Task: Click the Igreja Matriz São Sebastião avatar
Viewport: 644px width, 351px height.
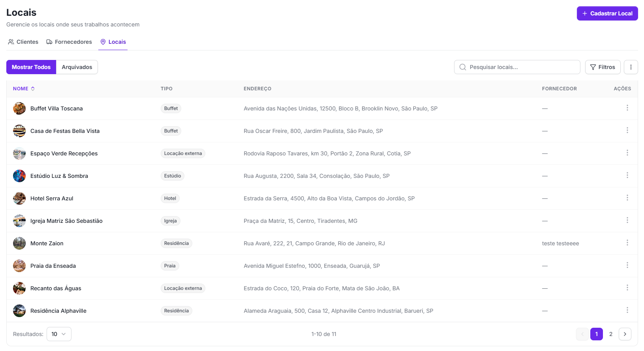Action: (19, 221)
